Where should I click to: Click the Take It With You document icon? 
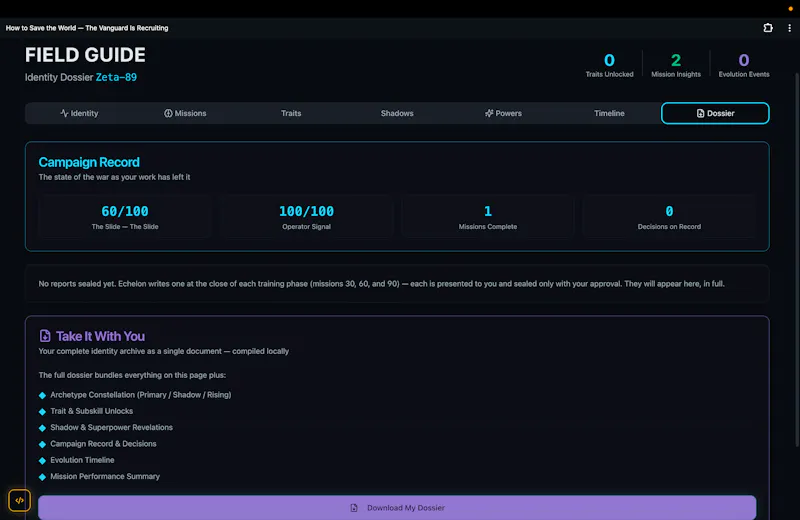tap(45, 336)
